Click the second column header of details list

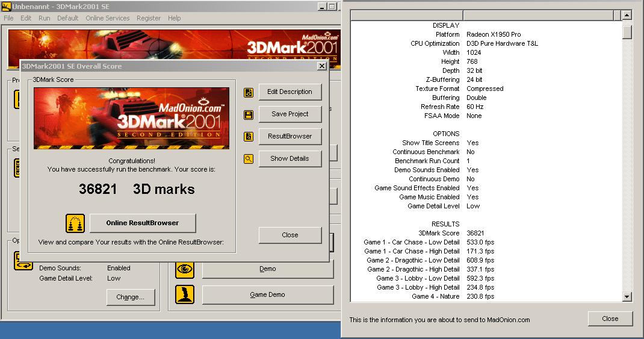pos(538,15)
